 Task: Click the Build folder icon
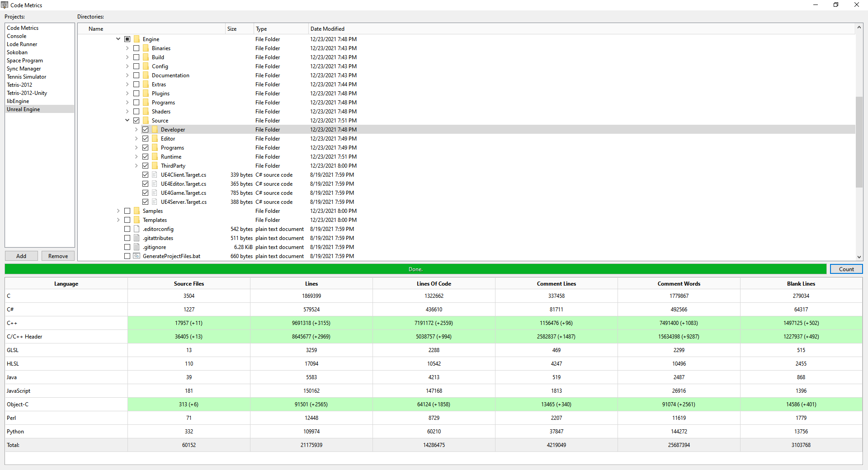(x=146, y=57)
